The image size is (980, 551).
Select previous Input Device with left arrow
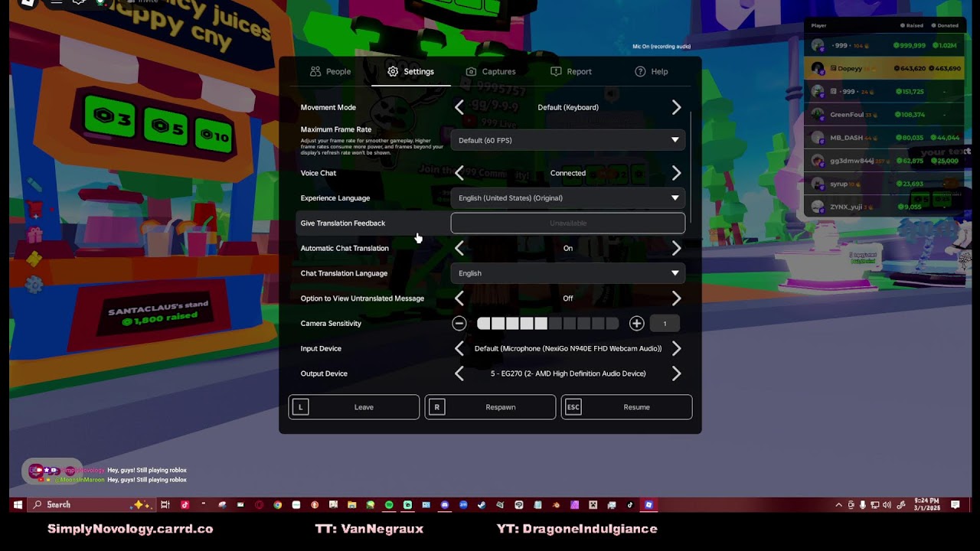[x=459, y=348]
